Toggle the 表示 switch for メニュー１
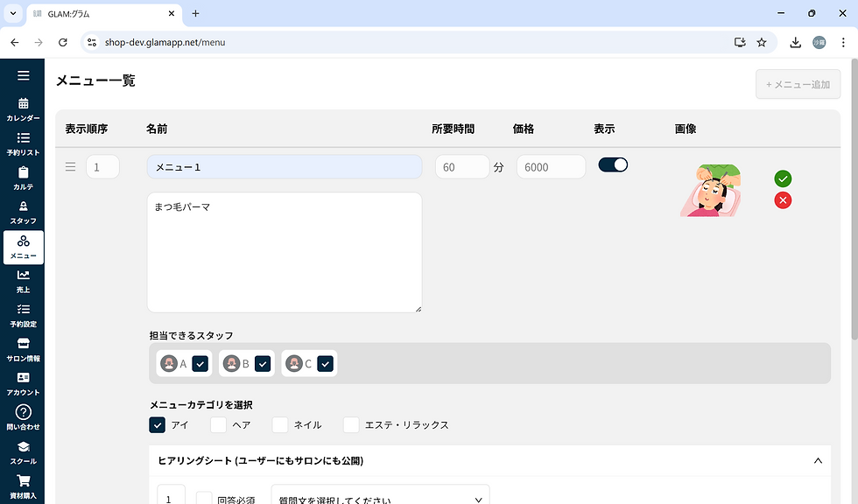 click(613, 165)
